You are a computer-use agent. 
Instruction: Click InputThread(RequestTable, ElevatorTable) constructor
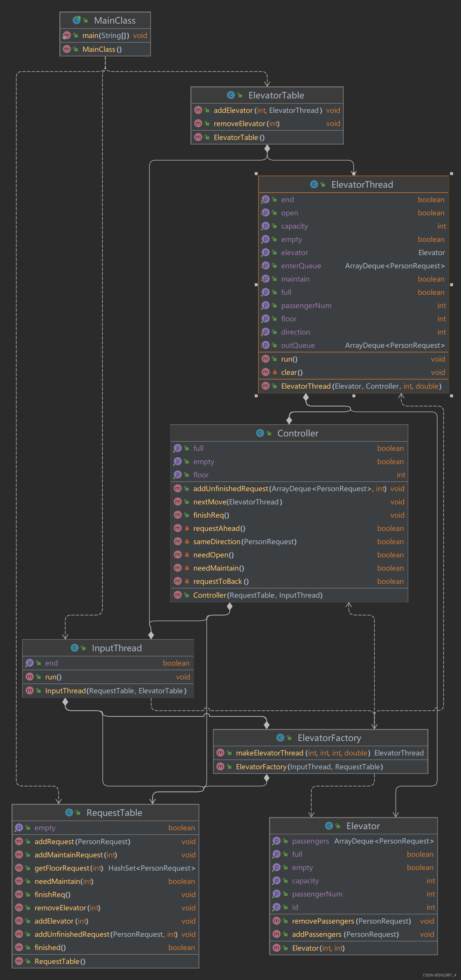108,690
